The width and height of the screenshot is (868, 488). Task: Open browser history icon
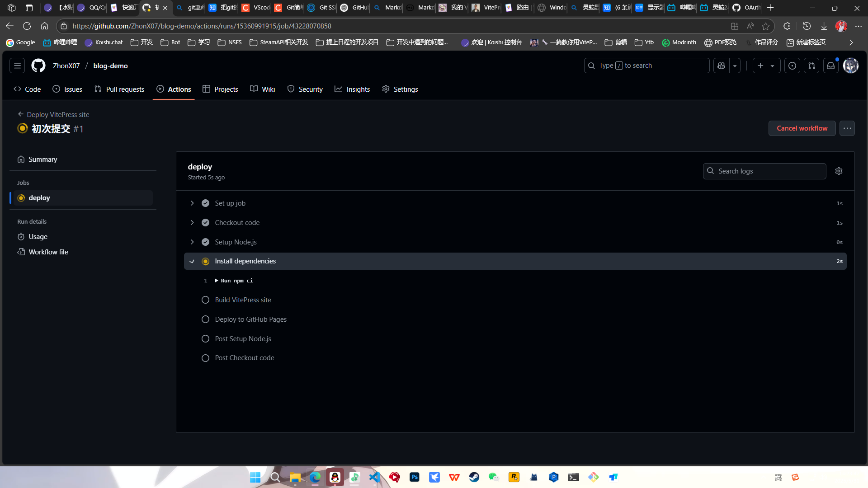(x=807, y=26)
